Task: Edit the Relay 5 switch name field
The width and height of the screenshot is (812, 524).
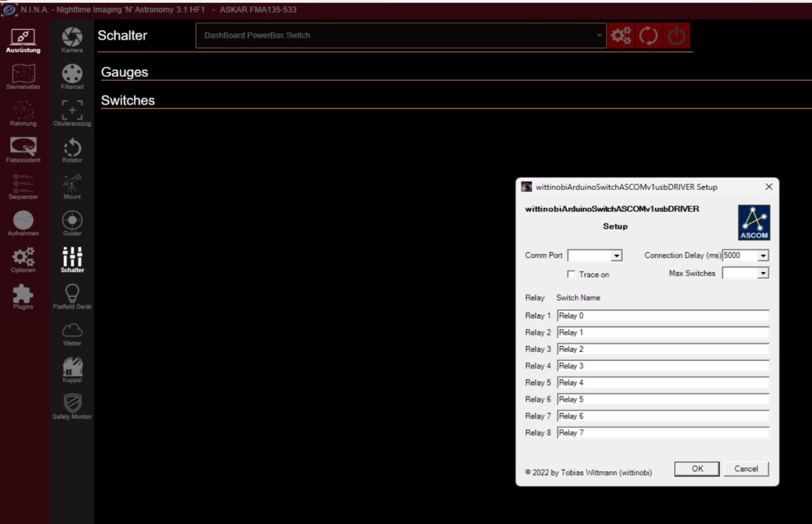Action: [663, 383]
